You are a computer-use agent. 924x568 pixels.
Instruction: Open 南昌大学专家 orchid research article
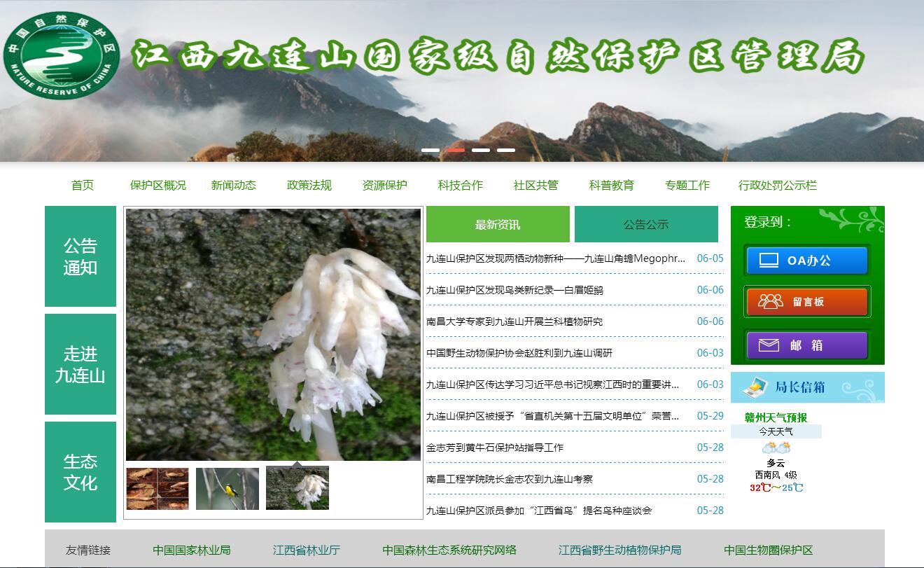514,321
